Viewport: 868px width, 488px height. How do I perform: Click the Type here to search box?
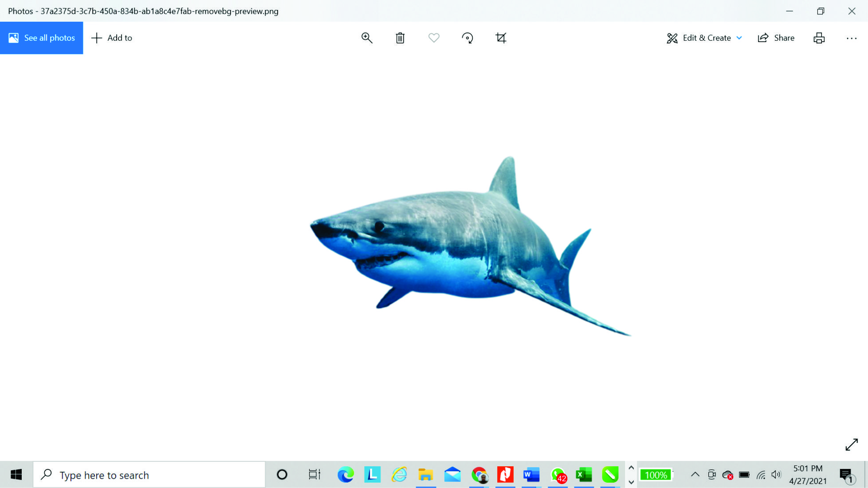pos(149,475)
